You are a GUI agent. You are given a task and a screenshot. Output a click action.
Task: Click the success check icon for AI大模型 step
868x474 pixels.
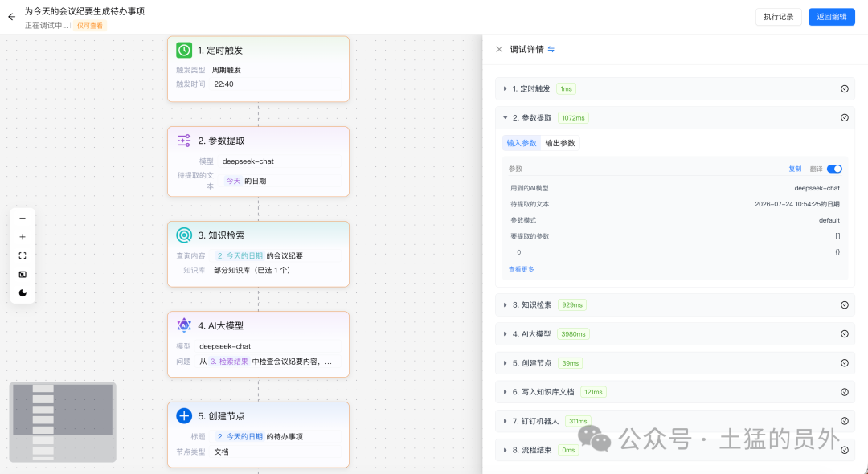pos(845,334)
